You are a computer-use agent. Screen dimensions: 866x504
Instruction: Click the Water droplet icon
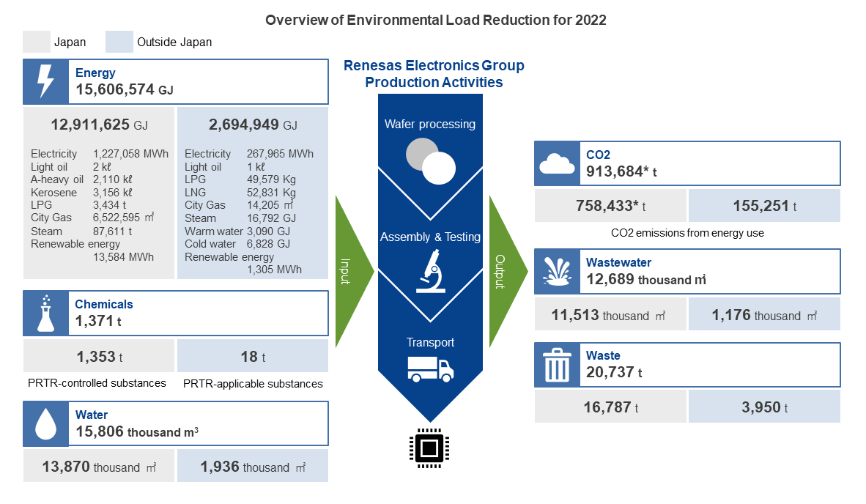click(x=45, y=423)
